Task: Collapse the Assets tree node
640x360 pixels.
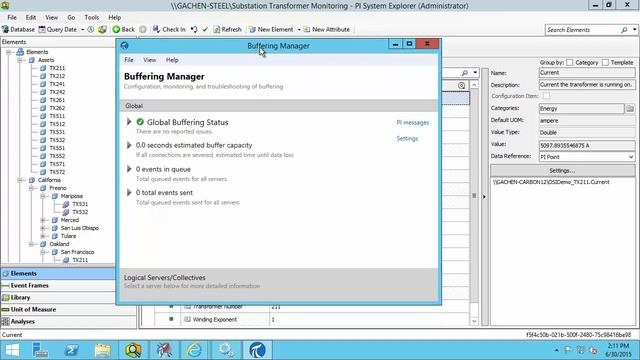Action: (20, 60)
